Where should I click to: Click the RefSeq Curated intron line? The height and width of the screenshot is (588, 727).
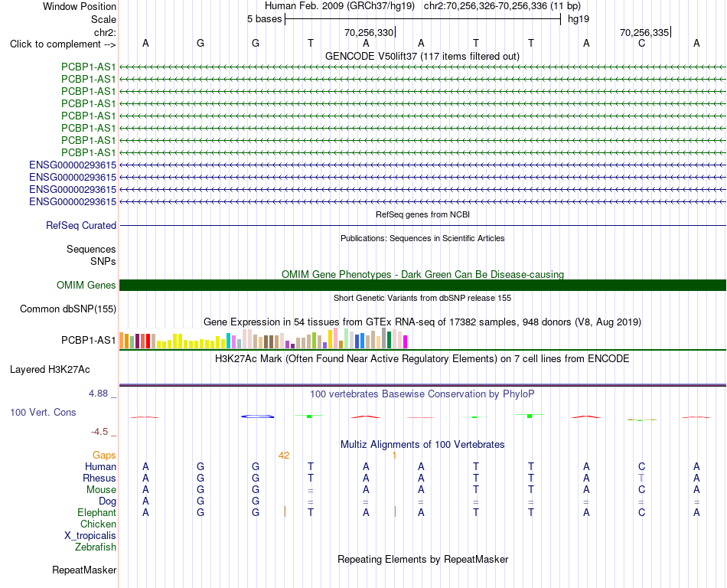[x=422, y=225]
